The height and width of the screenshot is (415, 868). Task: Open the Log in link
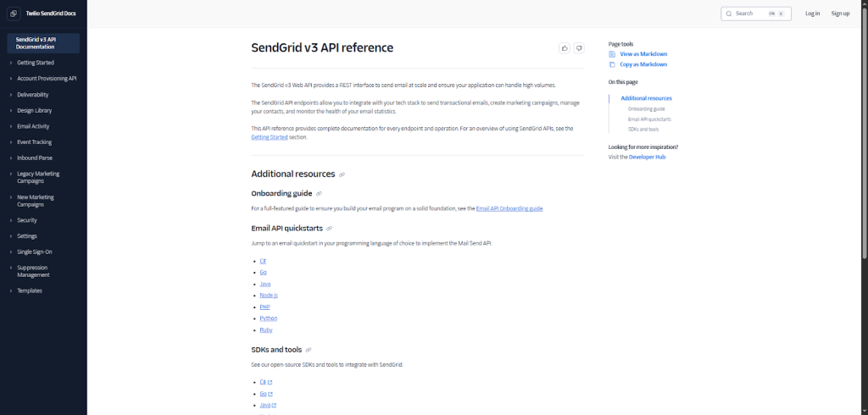tap(812, 14)
